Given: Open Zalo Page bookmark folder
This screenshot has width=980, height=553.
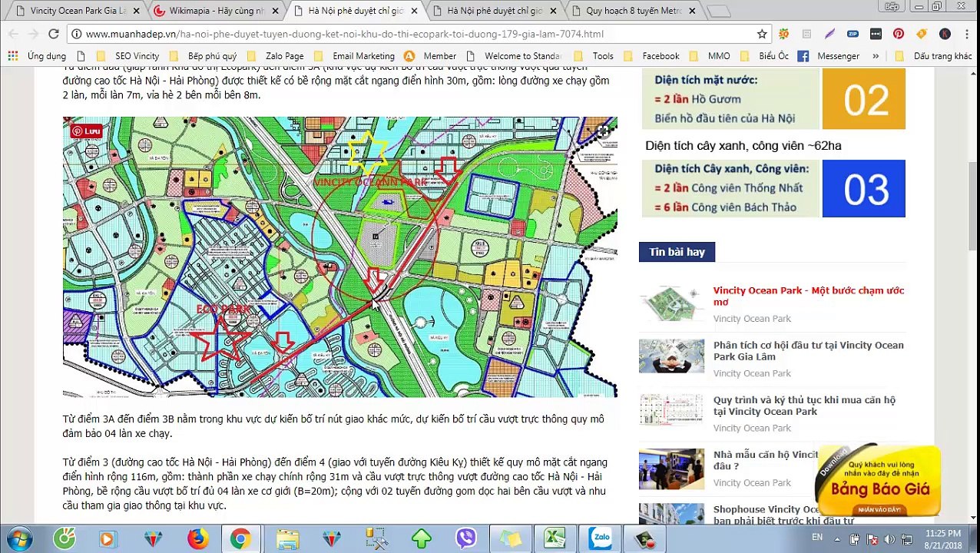Looking at the screenshot, I should click(276, 56).
